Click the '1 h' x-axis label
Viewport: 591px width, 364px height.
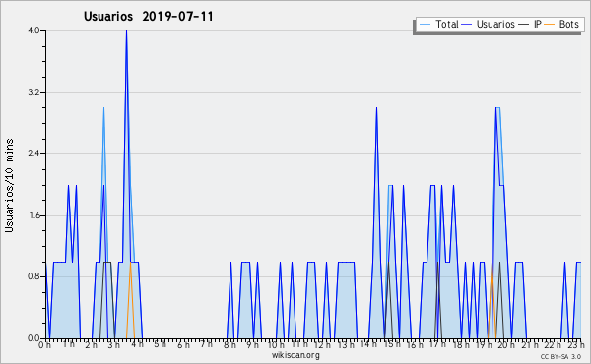click(68, 344)
